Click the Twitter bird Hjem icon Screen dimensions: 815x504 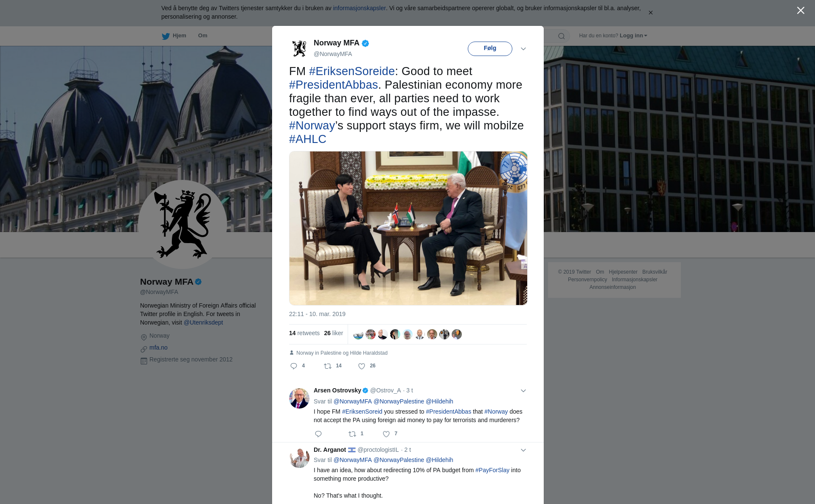166,36
